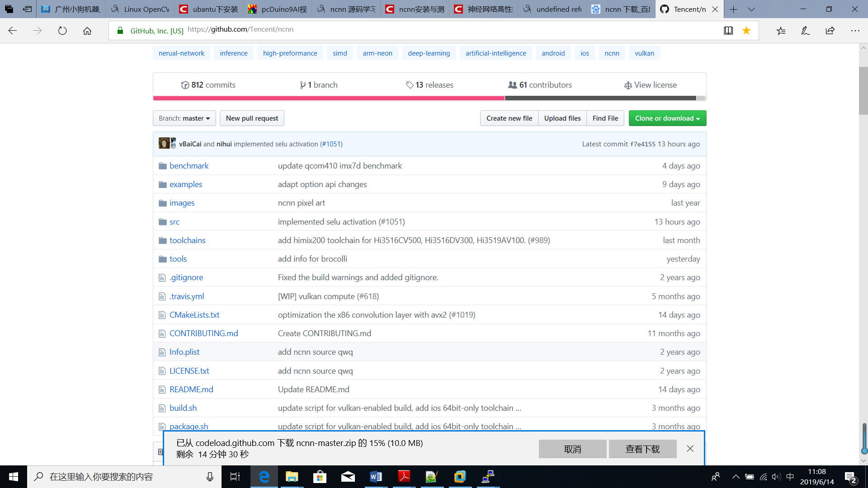
Task: Launch Word from the taskbar
Action: point(376,476)
